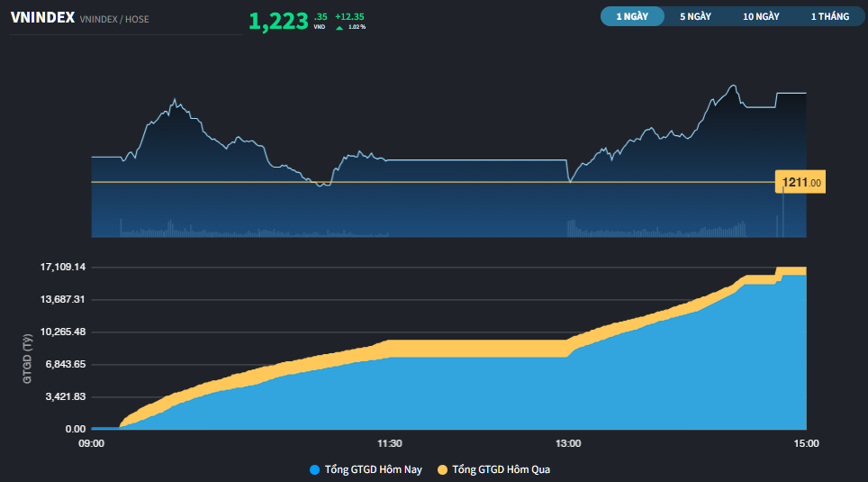Viewport: 868px width, 482px height.
Task: Click the 11:30 time axis label
Action: pyautogui.click(x=390, y=444)
